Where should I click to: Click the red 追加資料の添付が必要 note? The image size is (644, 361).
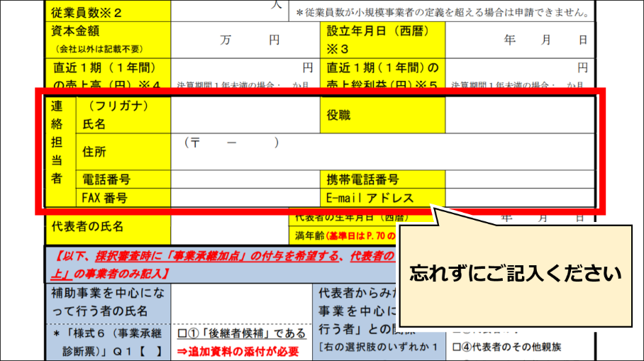click(x=237, y=351)
